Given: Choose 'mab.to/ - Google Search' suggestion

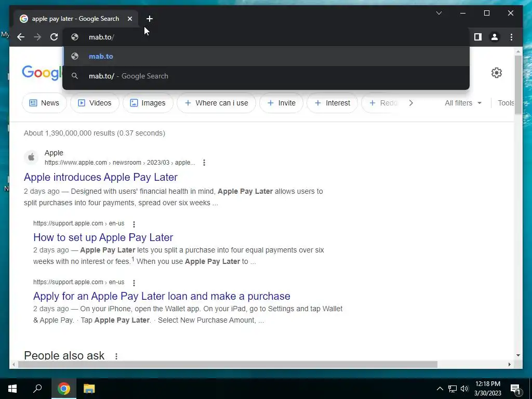Looking at the screenshot, I should tap(266, 76).
